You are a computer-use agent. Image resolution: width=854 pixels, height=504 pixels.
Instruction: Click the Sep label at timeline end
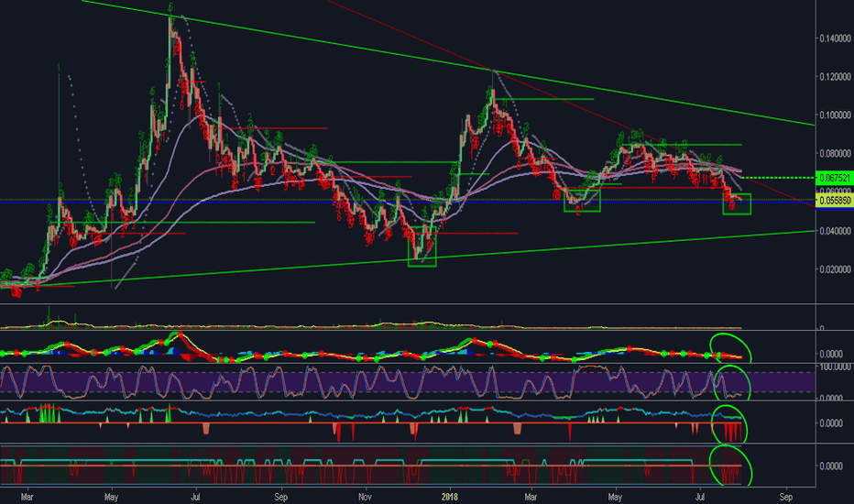click(x=785, y=497)
